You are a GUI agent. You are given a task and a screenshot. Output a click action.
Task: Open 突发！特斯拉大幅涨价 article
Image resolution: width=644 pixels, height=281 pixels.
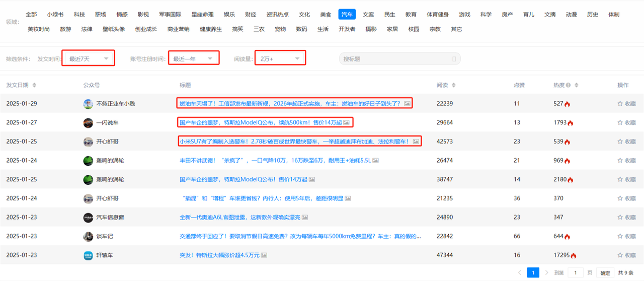(x=219, y=255)
